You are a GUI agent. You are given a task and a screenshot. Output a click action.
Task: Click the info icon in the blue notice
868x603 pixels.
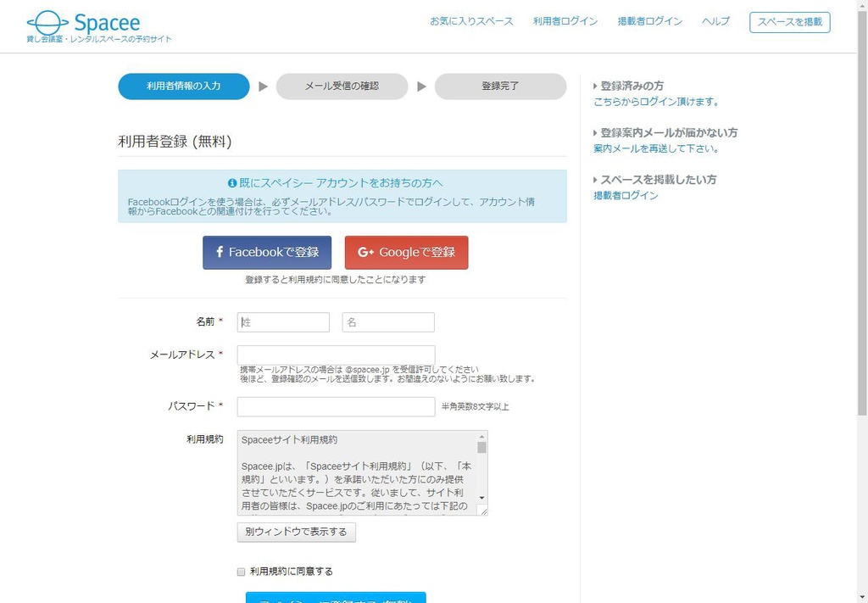(x=232, y=182)
